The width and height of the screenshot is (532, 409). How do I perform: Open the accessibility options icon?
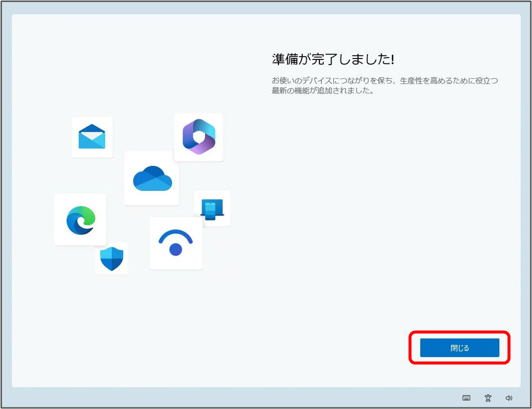click(488, 398)
